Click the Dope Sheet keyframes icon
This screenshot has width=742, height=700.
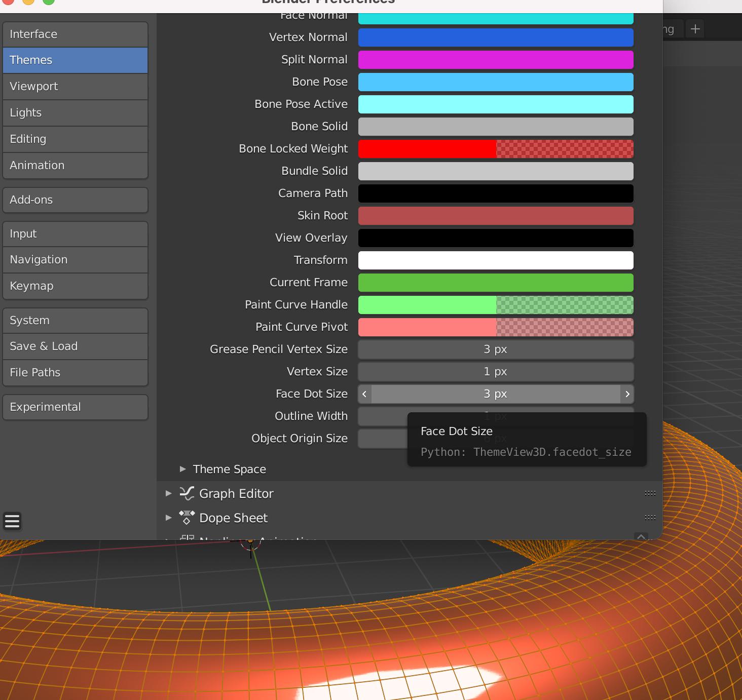(187, 517)
